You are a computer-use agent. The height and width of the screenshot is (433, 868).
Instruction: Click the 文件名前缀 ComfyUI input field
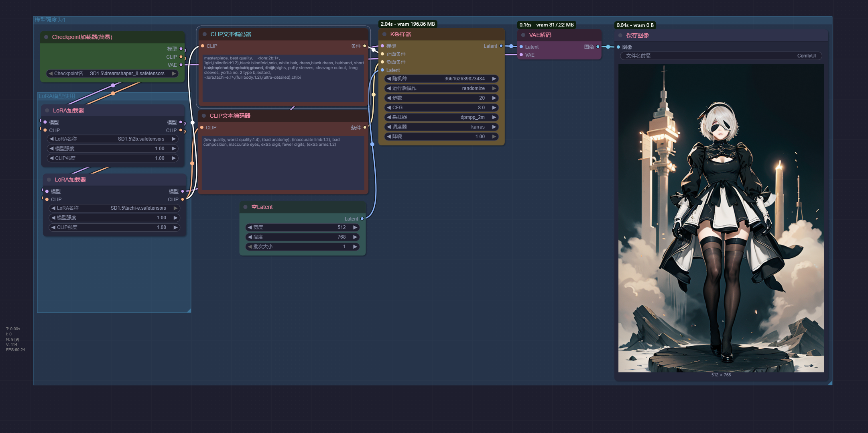pyautogui.click(x=721, y=56)
